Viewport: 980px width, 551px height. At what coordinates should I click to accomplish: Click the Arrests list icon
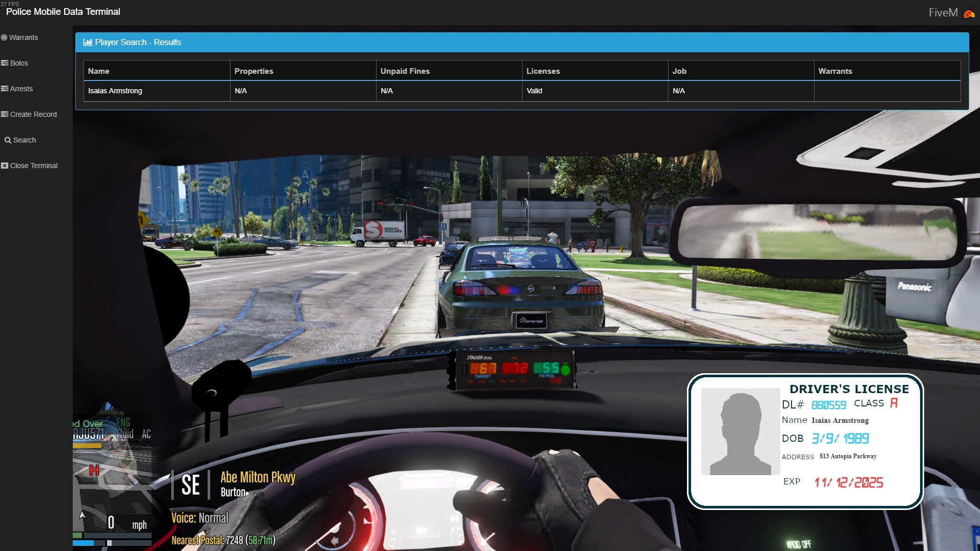pyautogui.click(x=5, y=89)
